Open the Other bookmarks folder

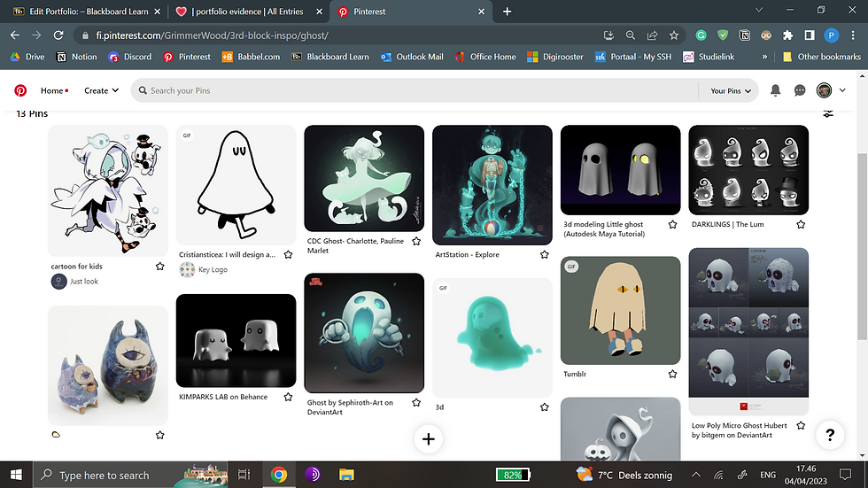point(822,57)
